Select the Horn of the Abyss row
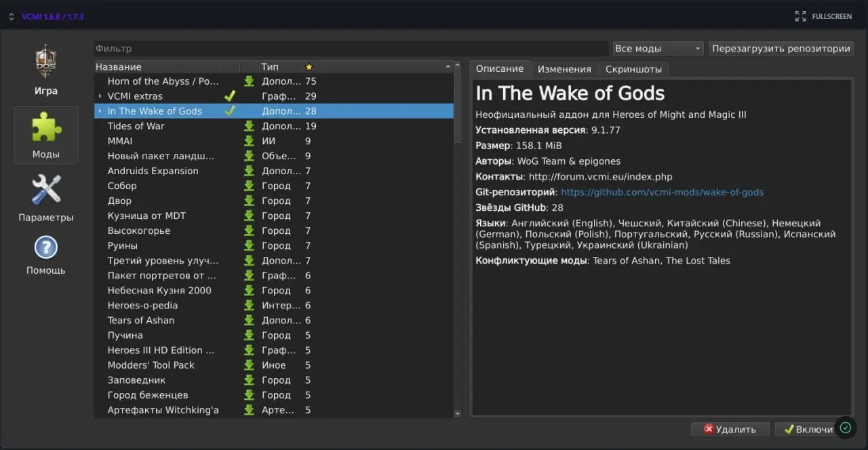The image size is (868, 450). tap(274, 81)
